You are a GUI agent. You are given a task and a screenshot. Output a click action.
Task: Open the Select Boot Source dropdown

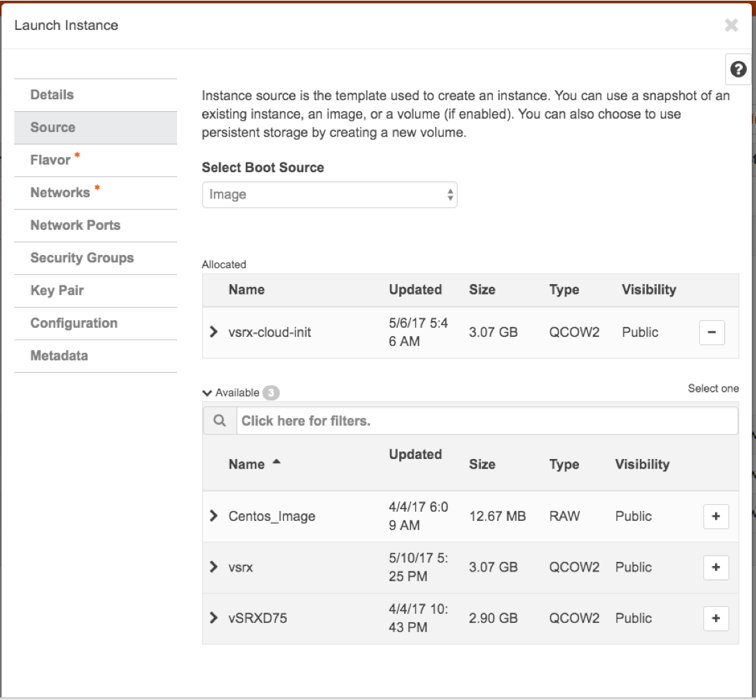(329, 195)
